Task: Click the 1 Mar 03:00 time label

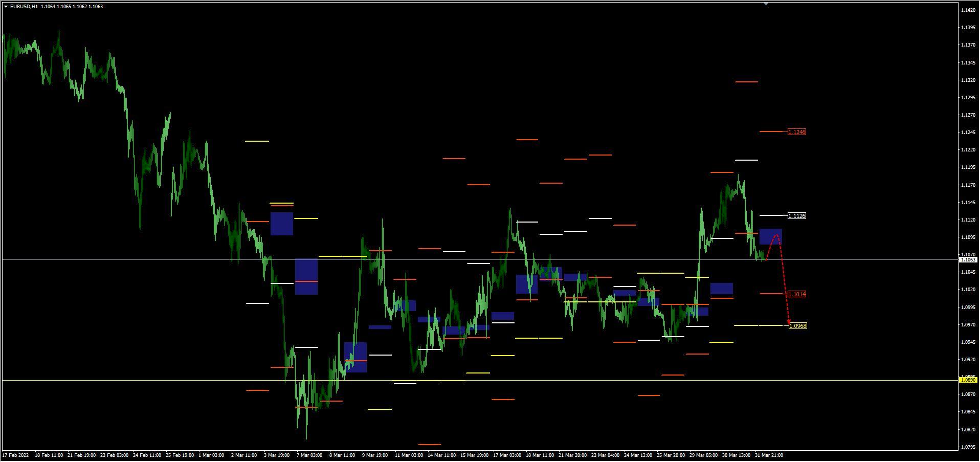Action: tap(211, 455)
